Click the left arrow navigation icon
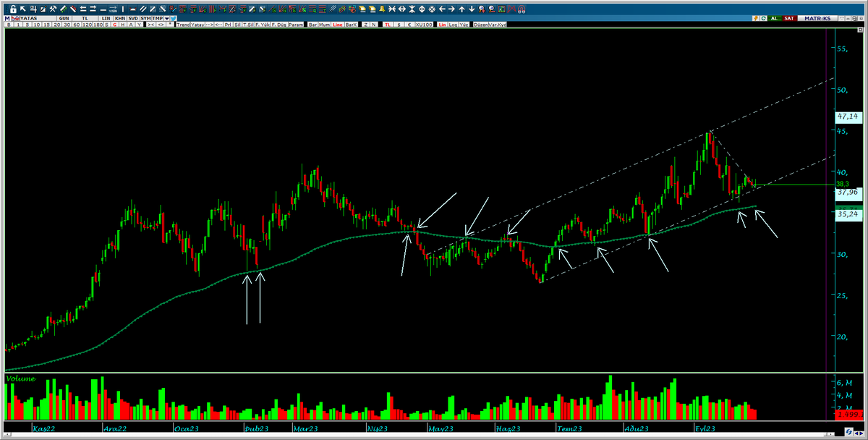 (x=442, y=9)
